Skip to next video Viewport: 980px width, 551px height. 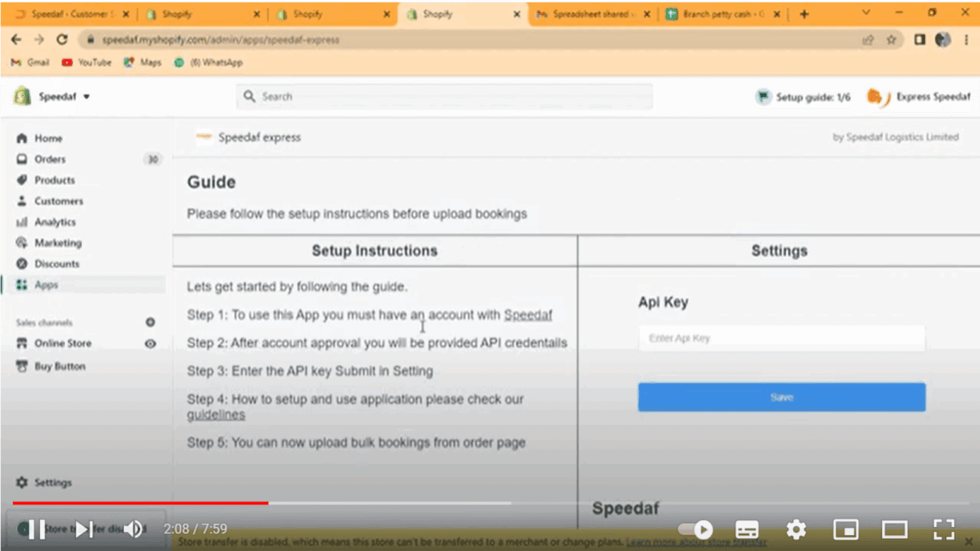click(84, 529)
